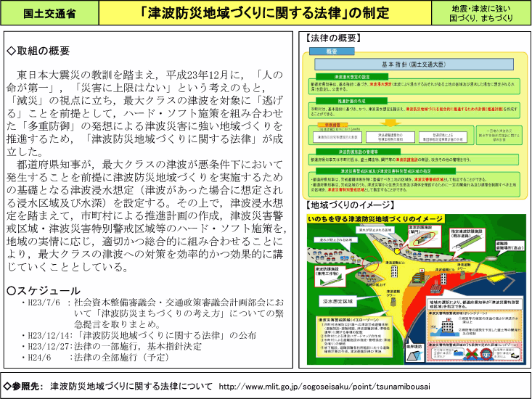
Task: Click the 浸水想定区域 callout label
Action: point(337,301)
